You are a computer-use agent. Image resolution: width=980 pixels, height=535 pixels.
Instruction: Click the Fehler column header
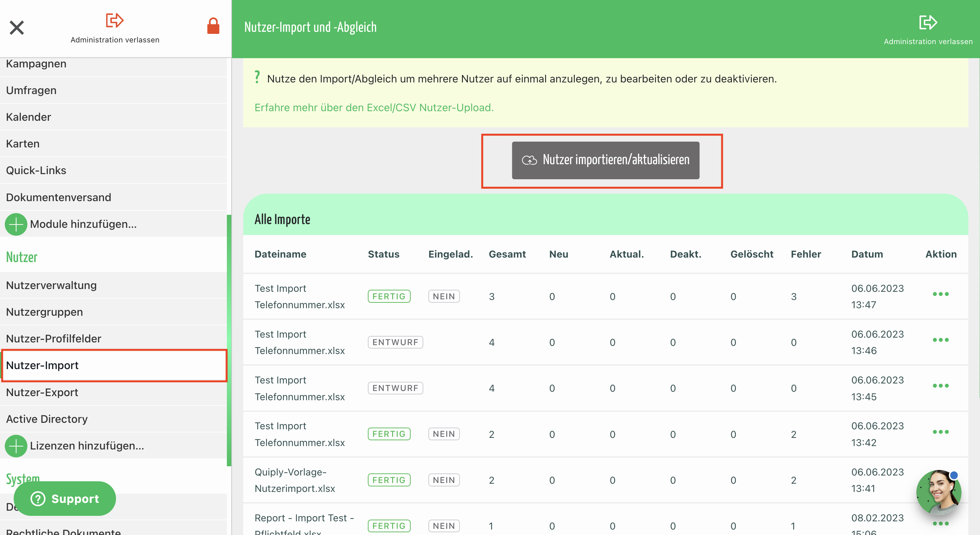coord(806,254)
